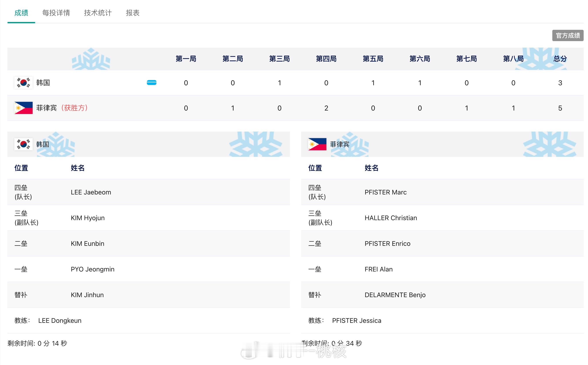The width and height of the screenshot is (588, 365).
Task: Select the 第五局 column header
Action: pyautogui.click(x=373, y=59)
